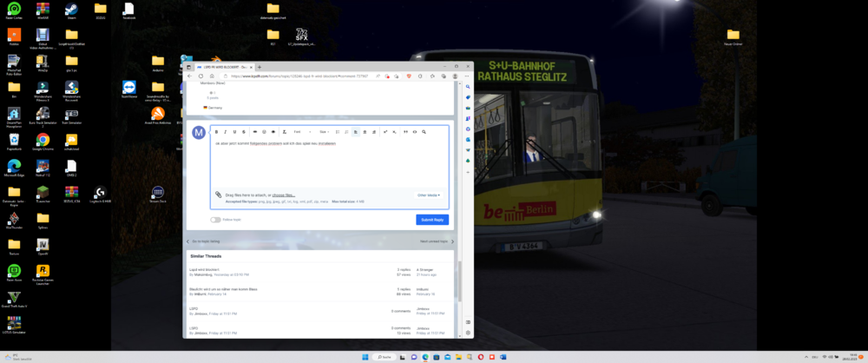Open the Windows Start menu
The height and width of the screenshot is (363, 868).
pyautogui.click(x=365, y=357)
